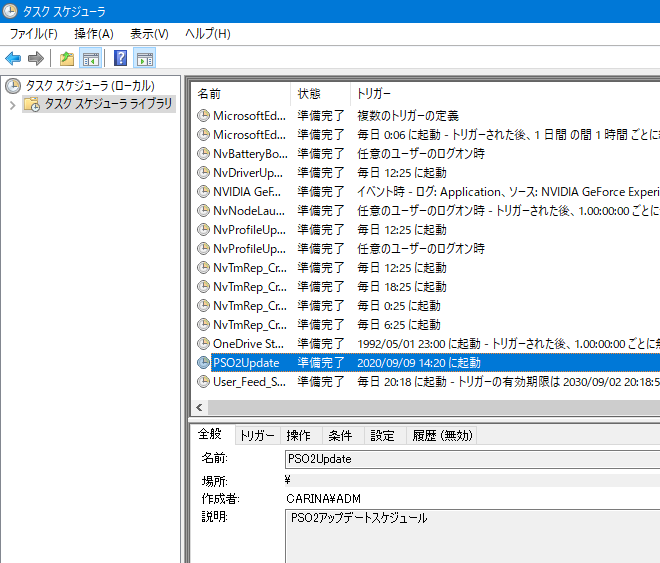Select the NvNodeLau... task row
Screen dimensions: 660x563
click(x=428, y=210)
